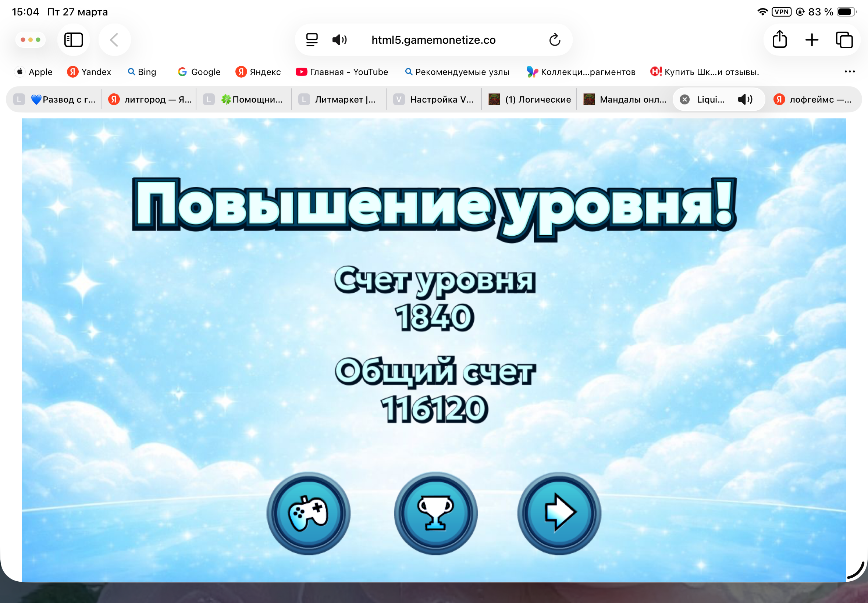Open the page reader menu icon
The width and height of the screenshot is (868, 603).
(x=312, y=40)
